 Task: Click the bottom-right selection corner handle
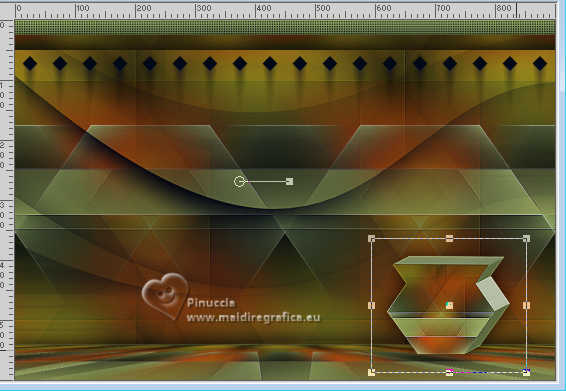pos(526,372)
